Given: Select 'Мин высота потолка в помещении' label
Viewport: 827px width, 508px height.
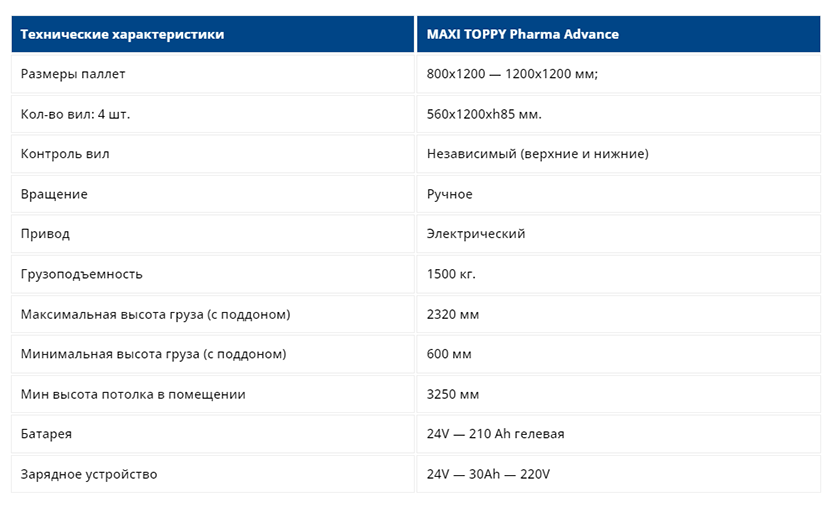Looking at the screenshot, I should pos(133,395).
